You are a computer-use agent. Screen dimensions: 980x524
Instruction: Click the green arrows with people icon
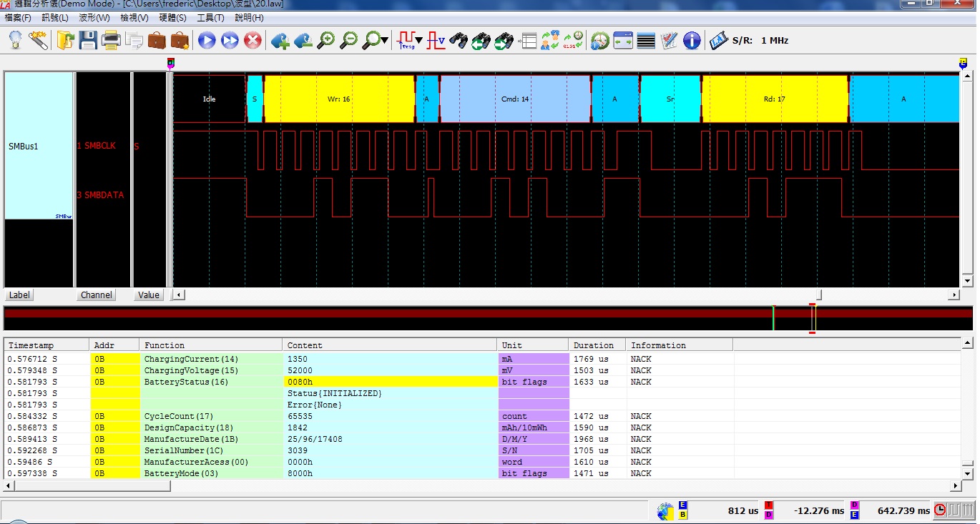[550, 40]
